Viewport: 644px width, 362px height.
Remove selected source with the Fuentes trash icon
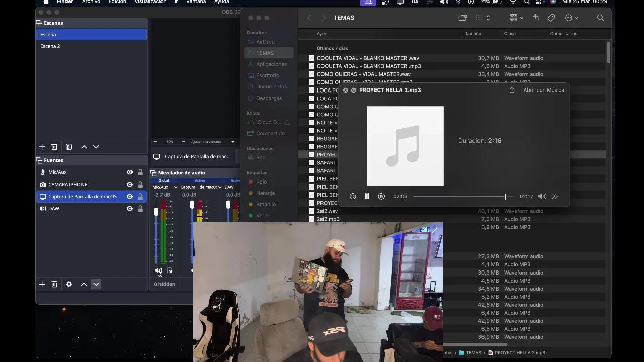click(54, 284)
